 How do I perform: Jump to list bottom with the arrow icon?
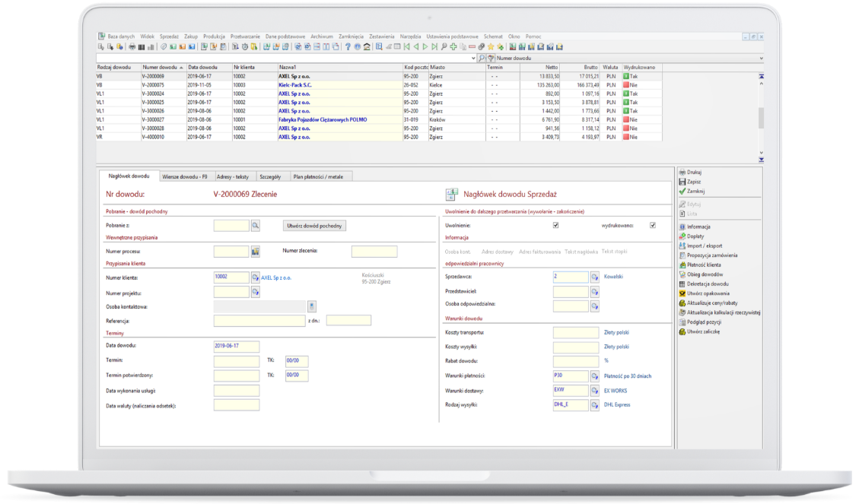coord(761,160)
